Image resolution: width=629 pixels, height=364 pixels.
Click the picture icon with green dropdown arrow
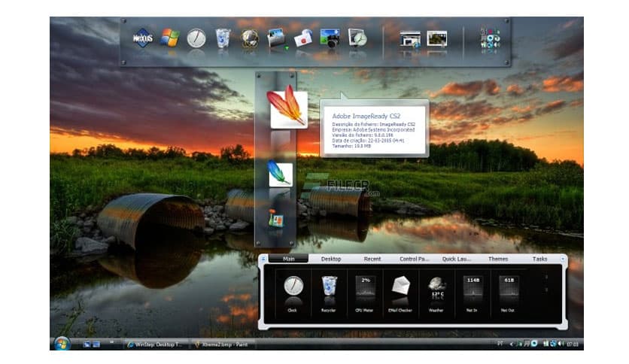click(276, 38)
